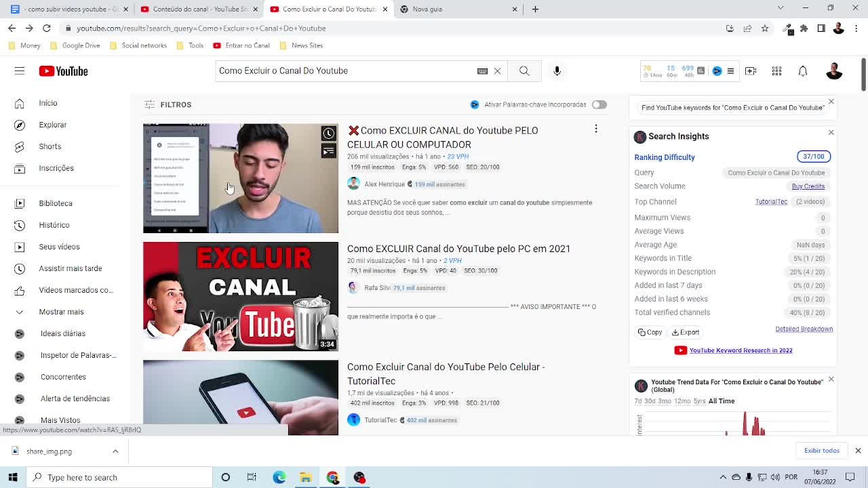The width and height of the screenshot is (868, 488).
Task: Click FILTROS to open search filters
Action: click(x=176, y=104)
